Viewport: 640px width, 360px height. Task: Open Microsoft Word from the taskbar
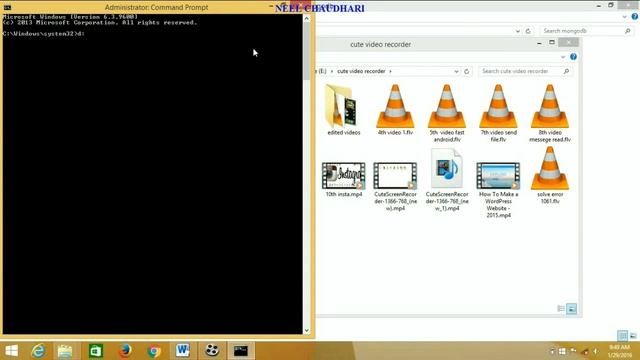182,351
